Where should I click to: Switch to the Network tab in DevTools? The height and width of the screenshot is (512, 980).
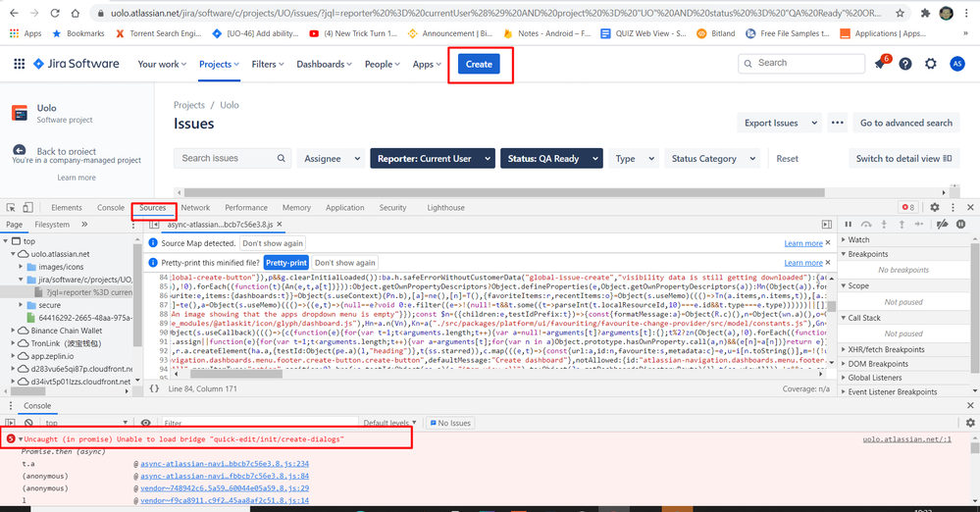pos(195,208)
